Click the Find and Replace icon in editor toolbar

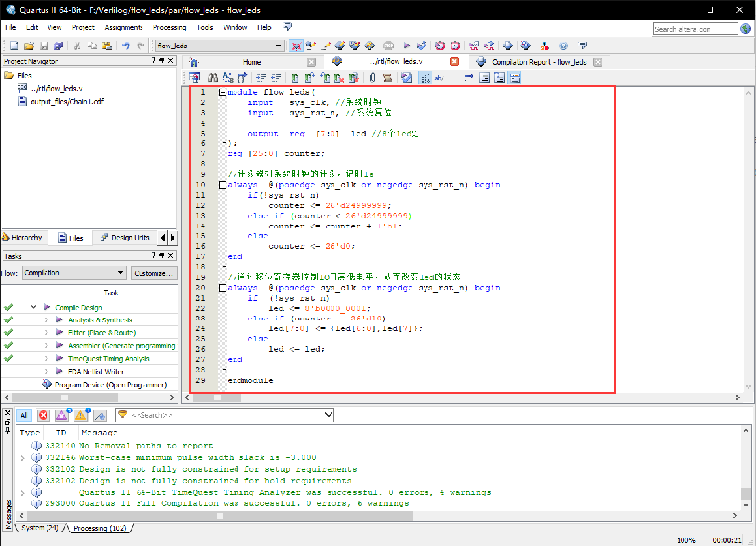point(228,77)
